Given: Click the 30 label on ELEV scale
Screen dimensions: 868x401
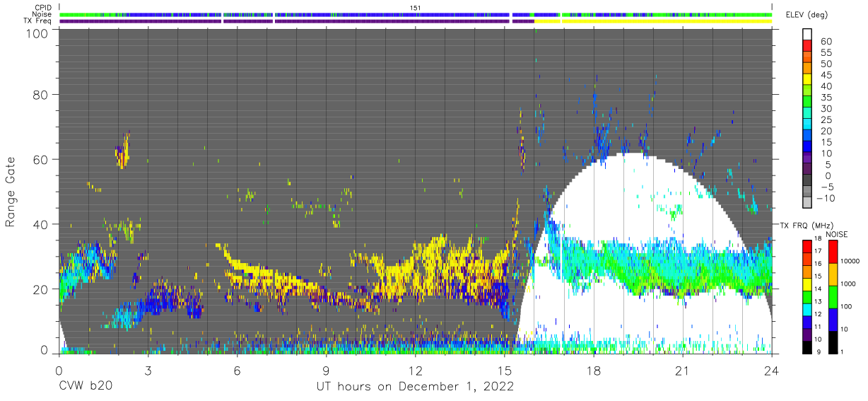Looking at the screenshot, I should pyautogui.click(x=825, y=108).
